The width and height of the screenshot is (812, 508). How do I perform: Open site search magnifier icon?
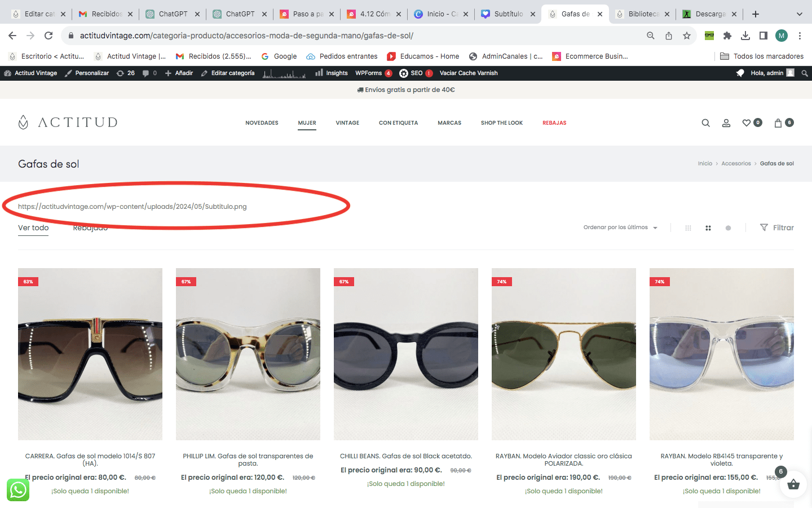coord(705,122)
